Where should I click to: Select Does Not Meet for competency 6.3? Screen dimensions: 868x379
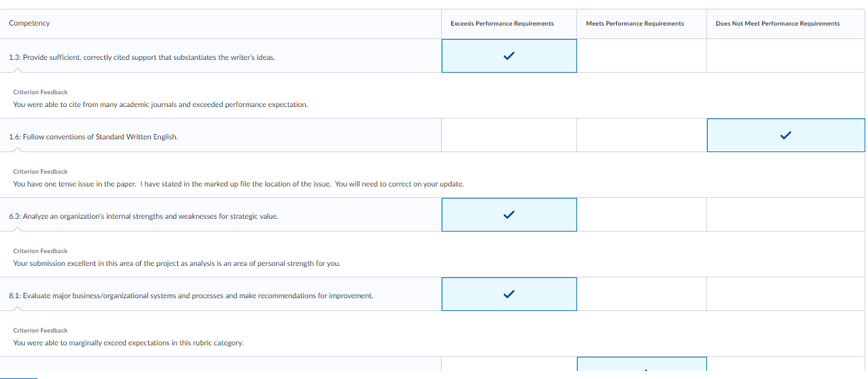[x=785, y=215]
